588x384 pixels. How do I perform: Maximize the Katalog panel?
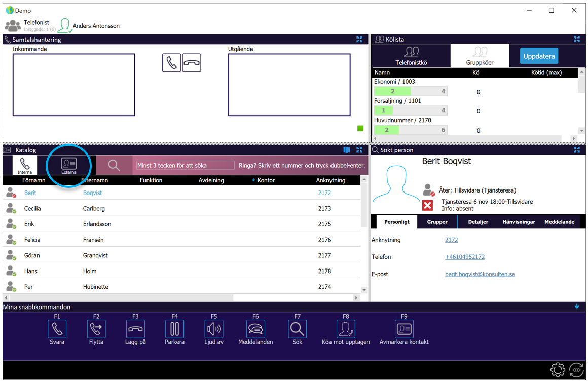point(359,150)
